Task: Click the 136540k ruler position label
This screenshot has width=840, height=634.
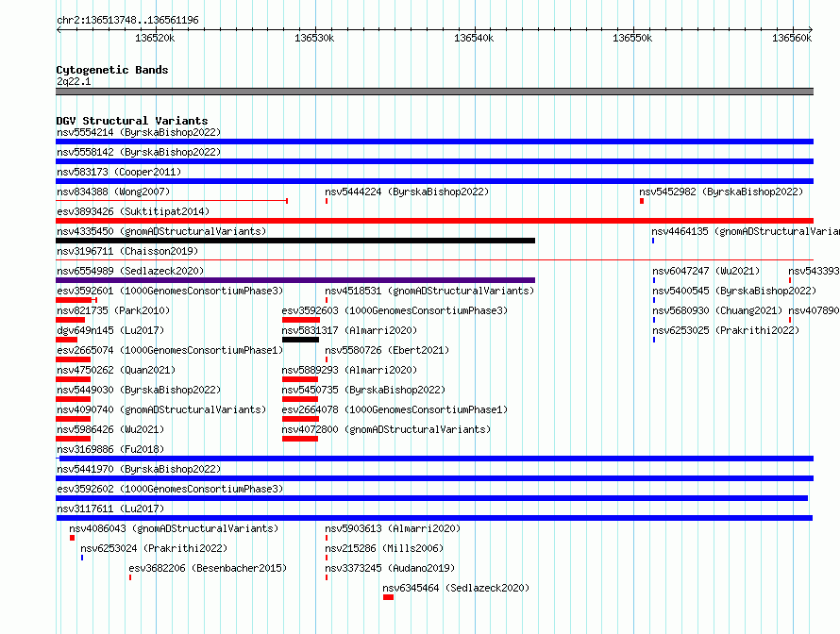Action: [474, 38]
